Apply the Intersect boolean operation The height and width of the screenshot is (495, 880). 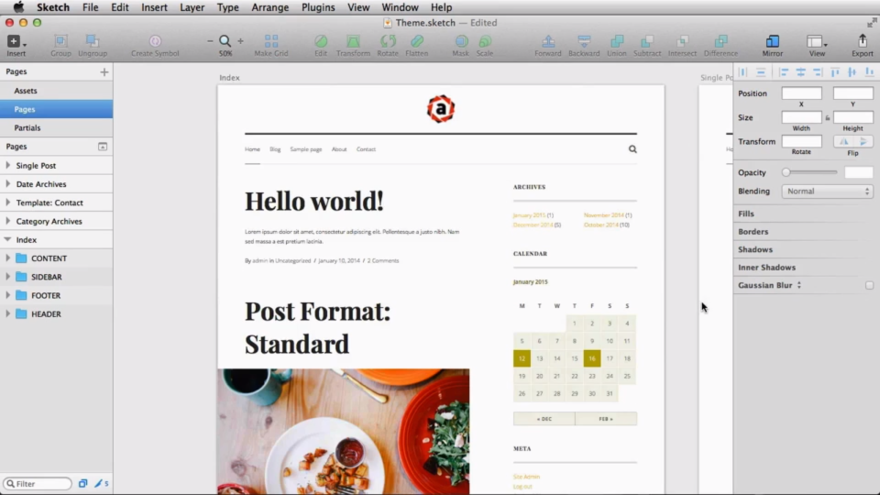[682, 44]
